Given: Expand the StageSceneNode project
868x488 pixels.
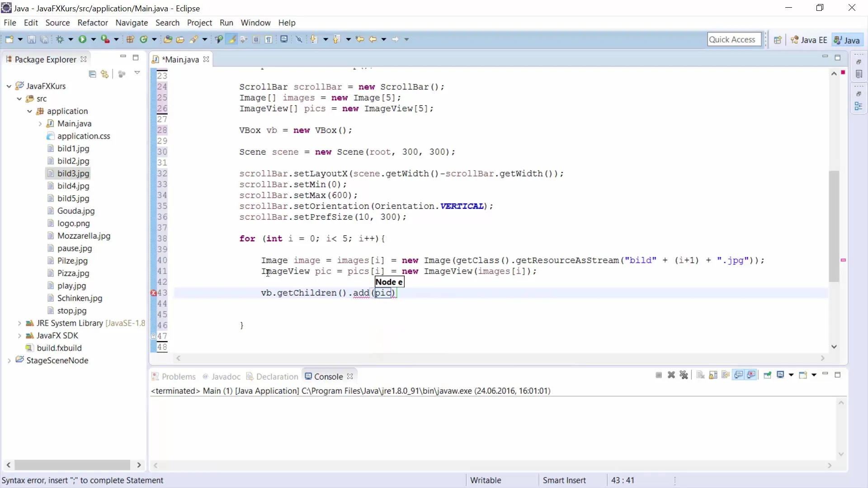Looking at the screenshot, I should pos(9,361).
